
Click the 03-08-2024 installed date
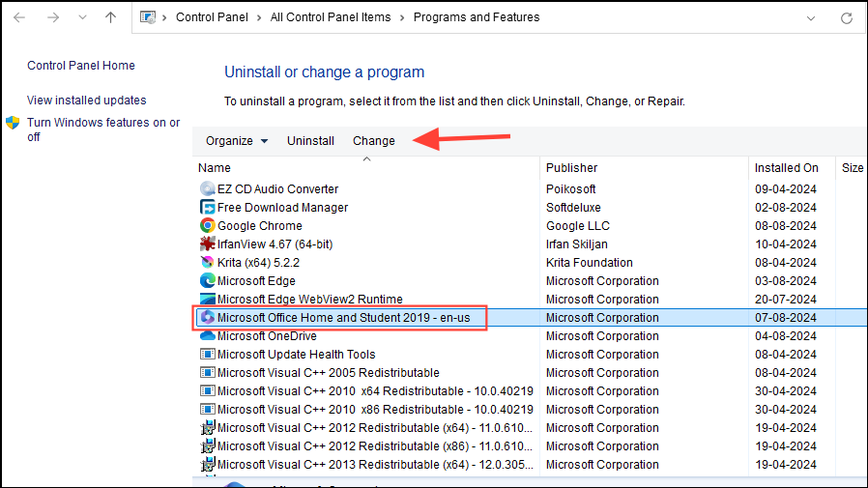[786, 280]
